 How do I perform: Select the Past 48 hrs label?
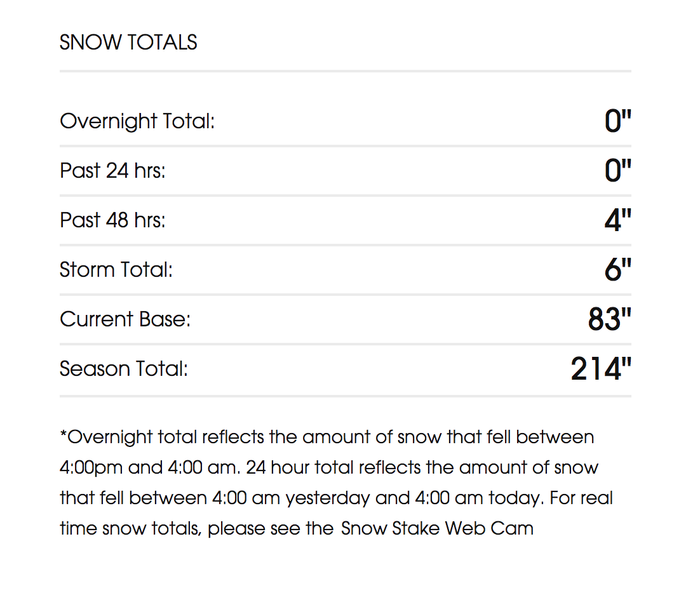point(112,220)
